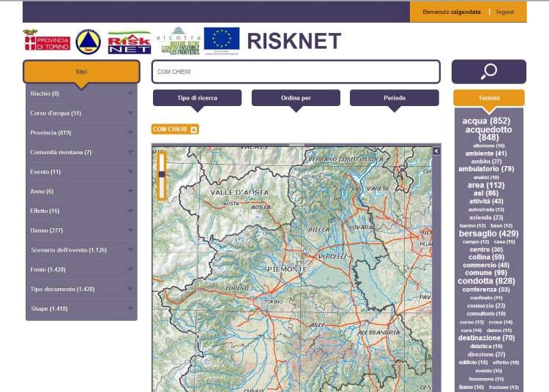Select the term acquedotto (848)
The image size is (549, 392).
click(x=488, y=134)
